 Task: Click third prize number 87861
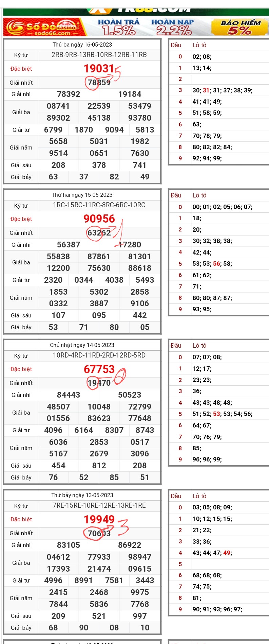coord(99,257)
